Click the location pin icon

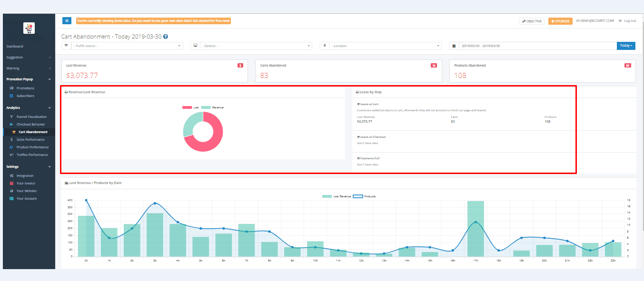(325, 46)
